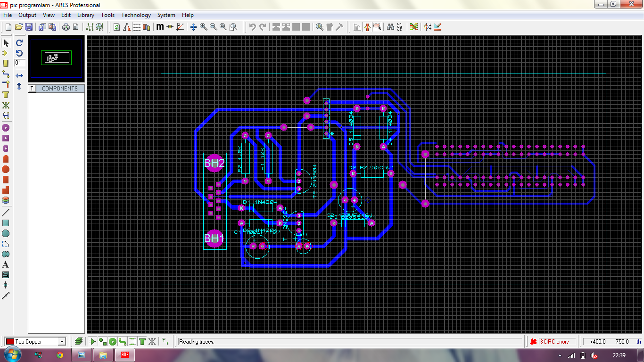Select the Component placement mode tool
644x362 pixels.
coord(6,53)
